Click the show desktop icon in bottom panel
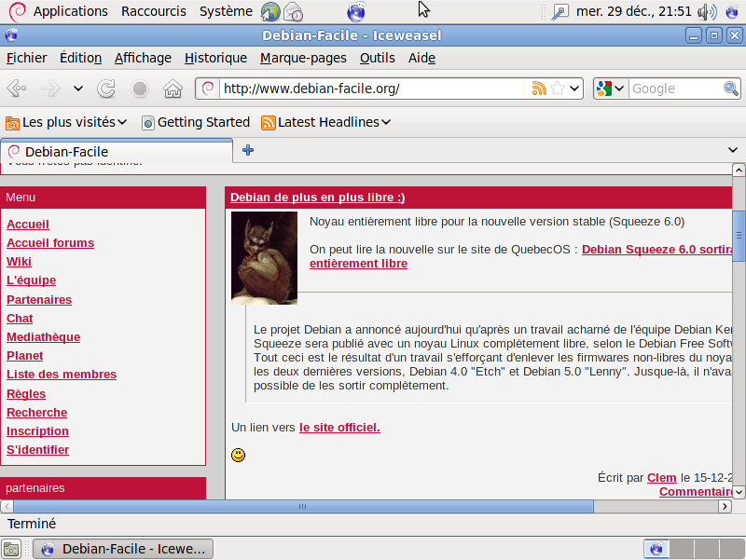The image size is (746, 560). pyautogui.click(x=11, y=549)
